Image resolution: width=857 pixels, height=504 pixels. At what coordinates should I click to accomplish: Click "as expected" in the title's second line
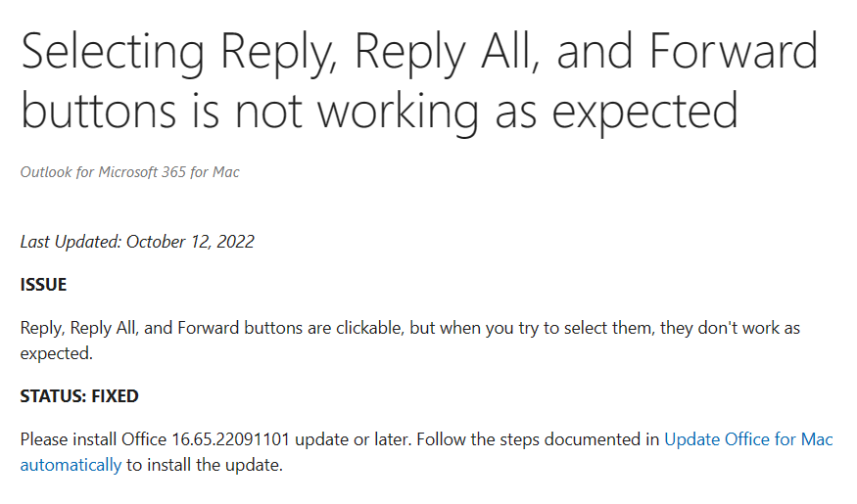pyautogui.click(x=616, y=113)
